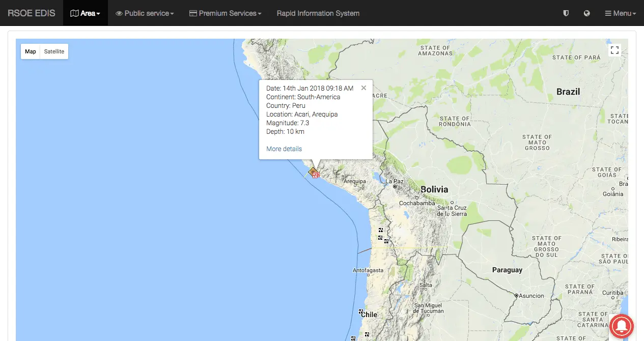Click the Antofagasta city label

[368, 270]
